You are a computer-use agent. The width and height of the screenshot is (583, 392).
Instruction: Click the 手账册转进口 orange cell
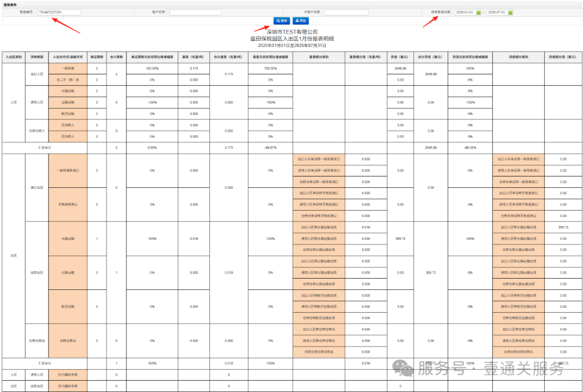(x=68, y=205)
